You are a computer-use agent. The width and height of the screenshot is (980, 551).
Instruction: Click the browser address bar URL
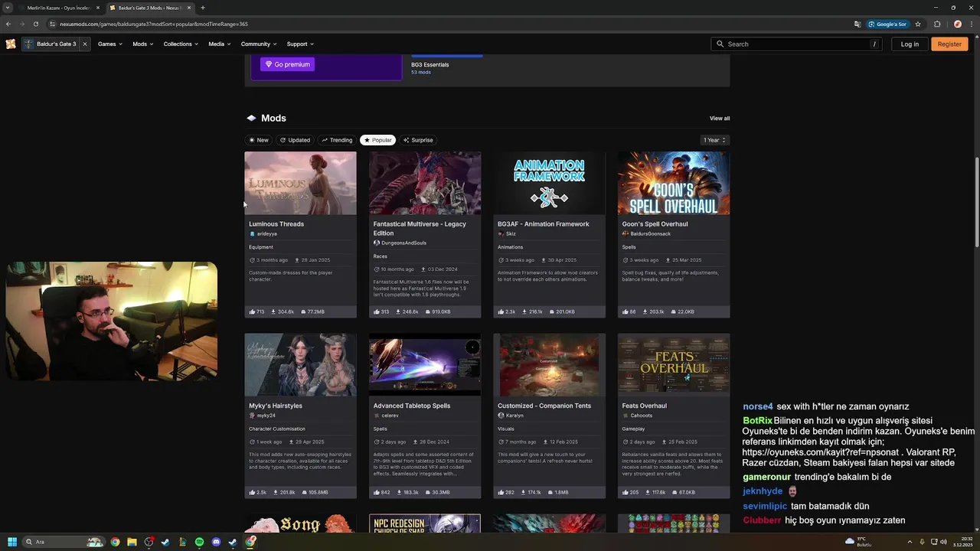[154, 24]
